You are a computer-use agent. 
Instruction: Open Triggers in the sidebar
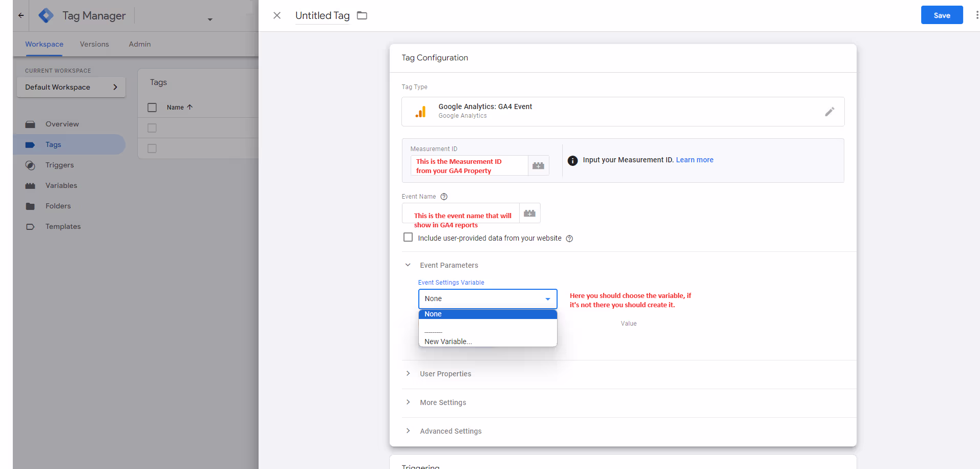click(x=59, y=165)
